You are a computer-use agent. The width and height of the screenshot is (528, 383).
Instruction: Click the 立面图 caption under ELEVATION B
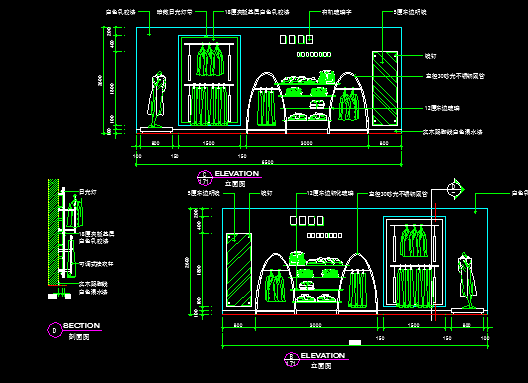321,365
